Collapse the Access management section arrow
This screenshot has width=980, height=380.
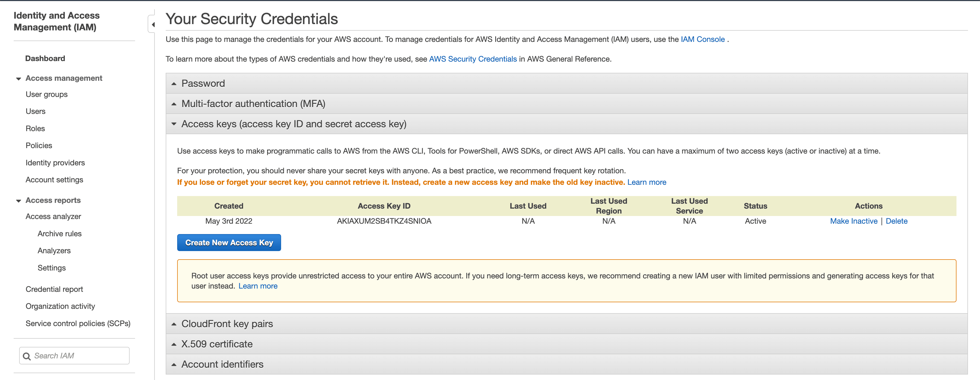coord(18,79)
